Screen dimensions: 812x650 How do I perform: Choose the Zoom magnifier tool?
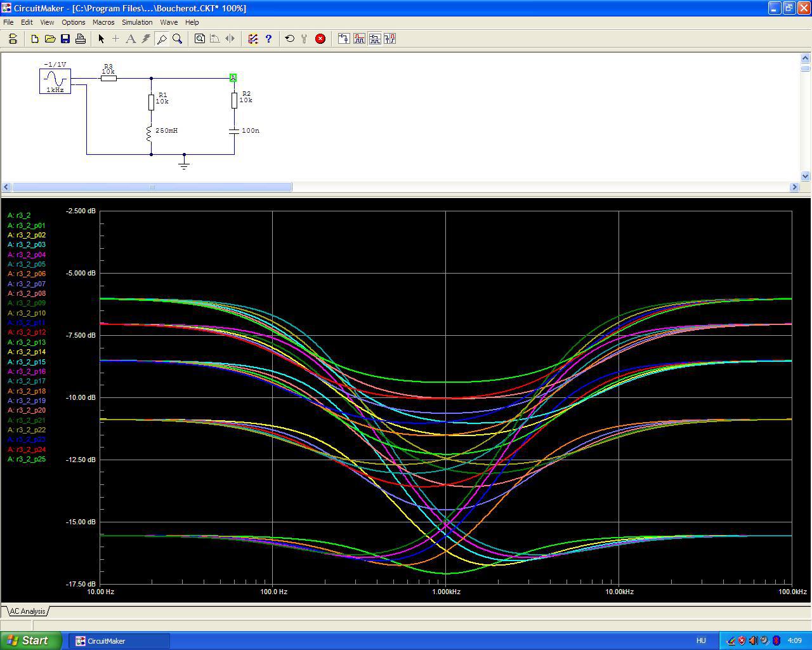coord(178,39)
